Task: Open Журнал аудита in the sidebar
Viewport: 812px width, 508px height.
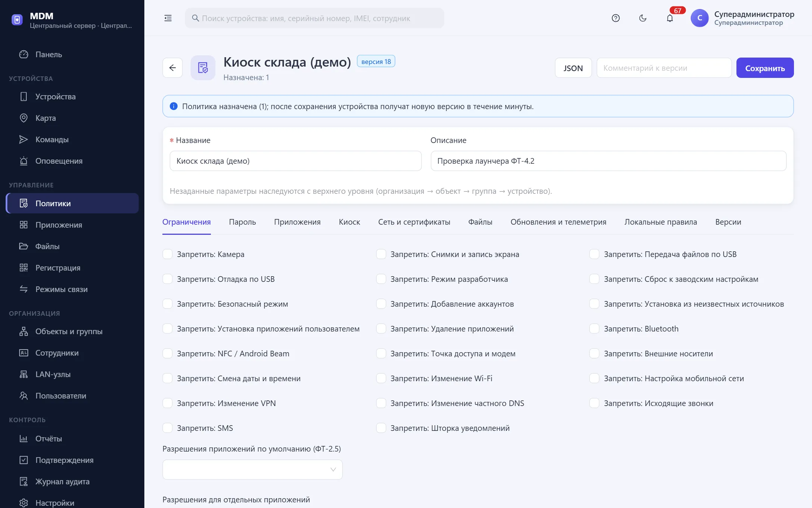Action: [72, 482]
